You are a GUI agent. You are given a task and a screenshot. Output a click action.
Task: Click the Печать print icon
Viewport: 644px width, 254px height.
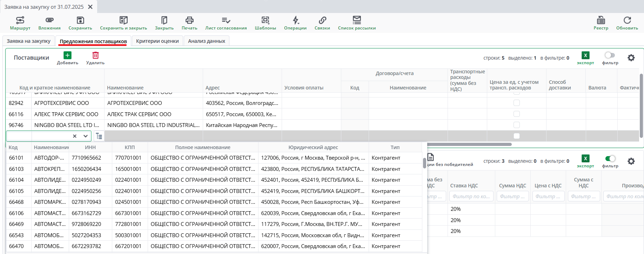[x=189, y=23]
